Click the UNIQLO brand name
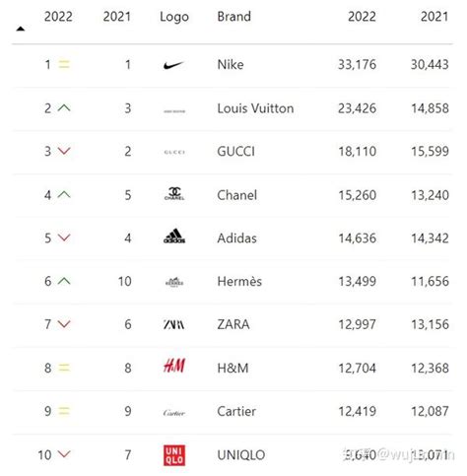 click(241, 455)
